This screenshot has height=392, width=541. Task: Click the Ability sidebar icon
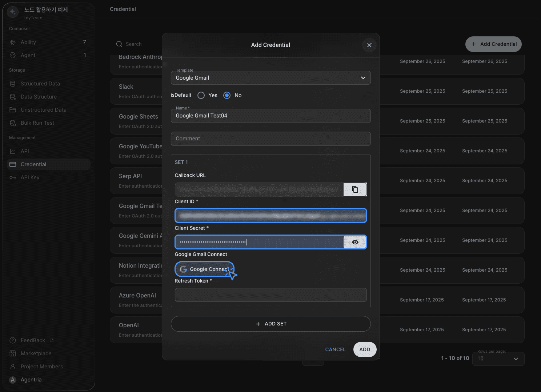[13, 42]
